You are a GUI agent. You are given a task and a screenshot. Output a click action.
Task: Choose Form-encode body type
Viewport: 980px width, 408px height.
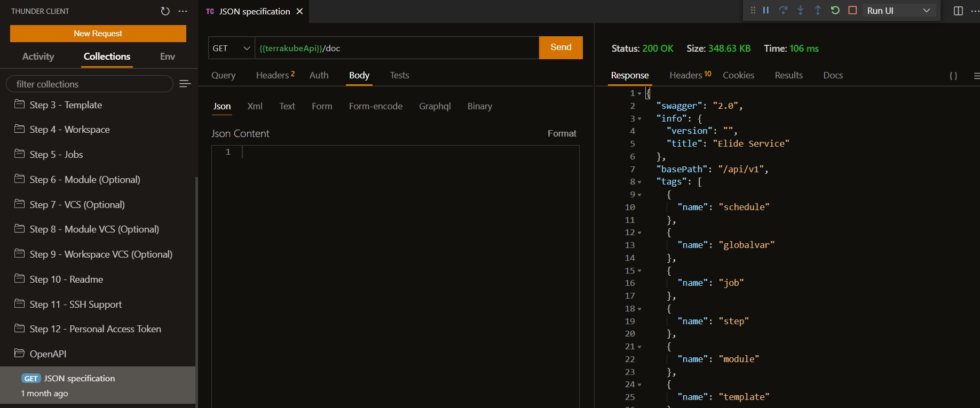[375, 106]
